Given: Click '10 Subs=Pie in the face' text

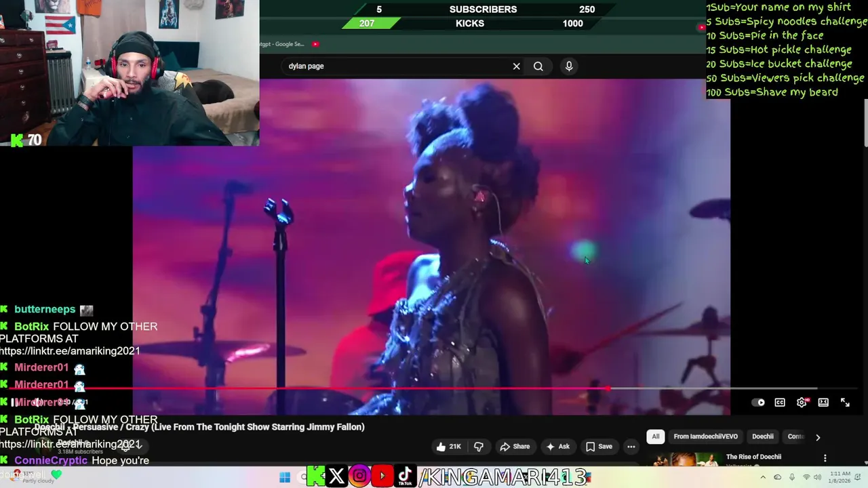Looking at the screenshot, I should point(765,35).
